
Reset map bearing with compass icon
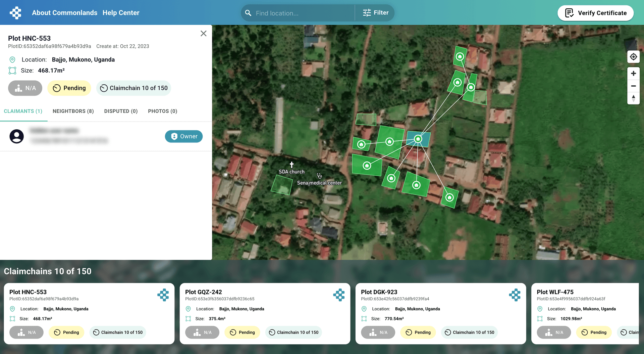[x=633, y=98]
